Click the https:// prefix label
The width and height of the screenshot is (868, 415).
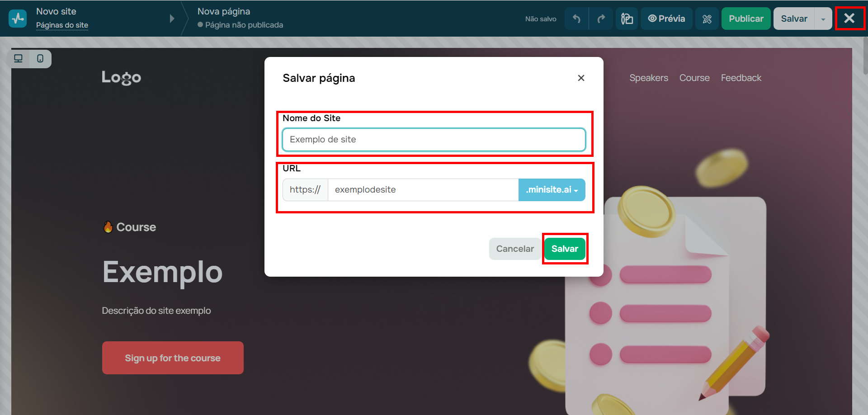[305, 190]
